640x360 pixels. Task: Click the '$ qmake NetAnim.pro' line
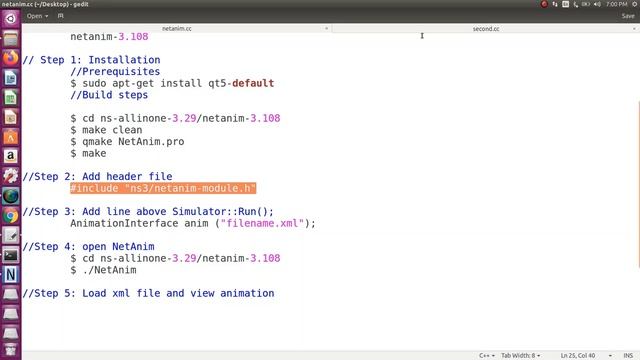click(127, 142)
